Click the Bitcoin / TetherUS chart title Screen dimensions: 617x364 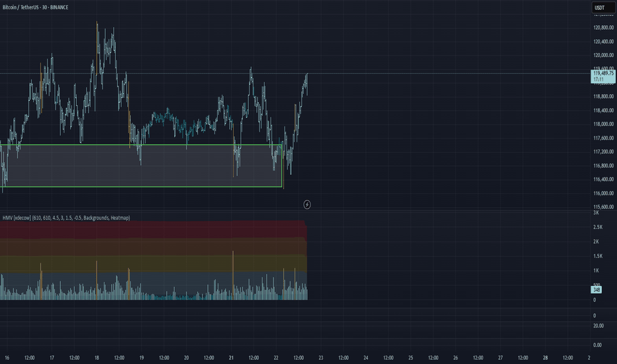coord(35,7)
